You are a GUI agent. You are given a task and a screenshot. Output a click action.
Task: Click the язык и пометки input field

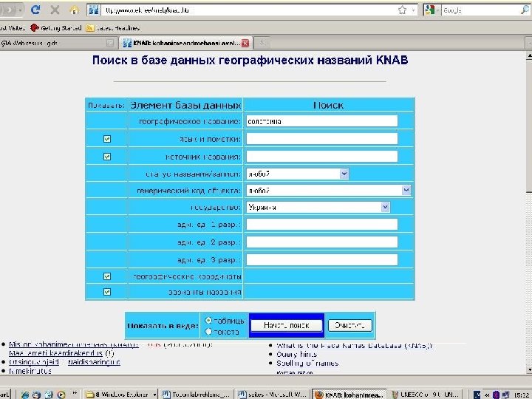(321, 139)
